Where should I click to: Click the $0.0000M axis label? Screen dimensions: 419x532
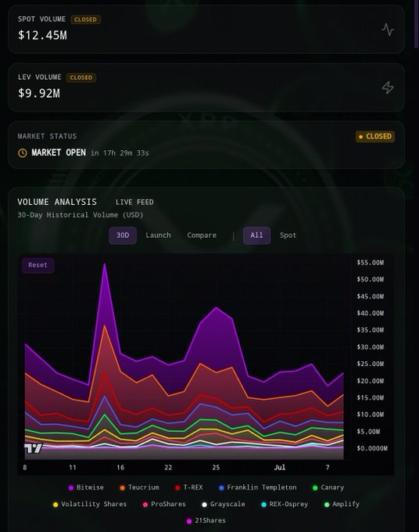coord(372,448)
